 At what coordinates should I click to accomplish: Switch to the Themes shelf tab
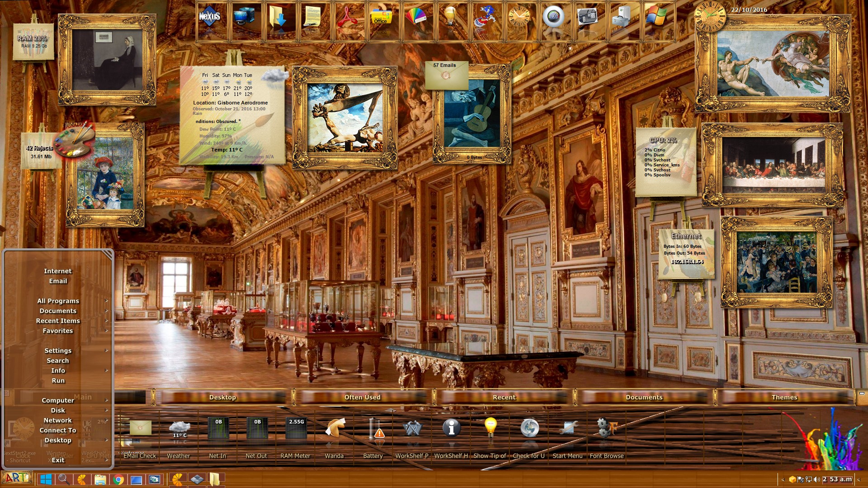[784, 397]
